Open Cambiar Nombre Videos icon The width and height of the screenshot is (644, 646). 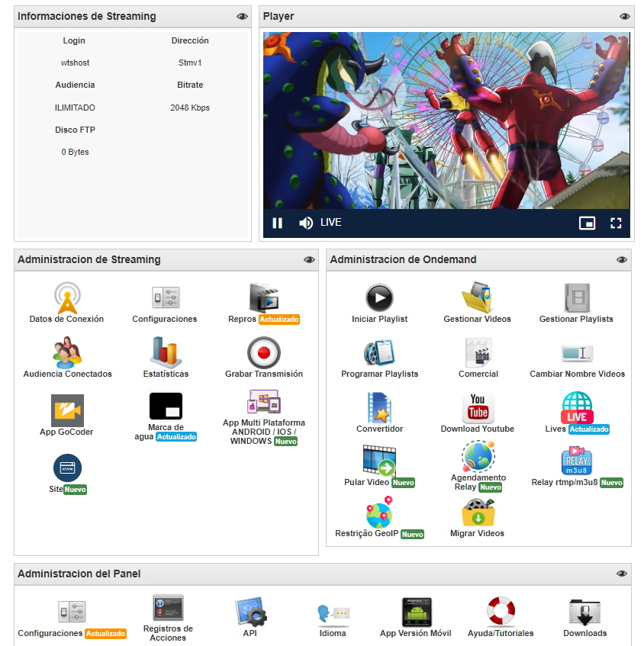[577, 353]
